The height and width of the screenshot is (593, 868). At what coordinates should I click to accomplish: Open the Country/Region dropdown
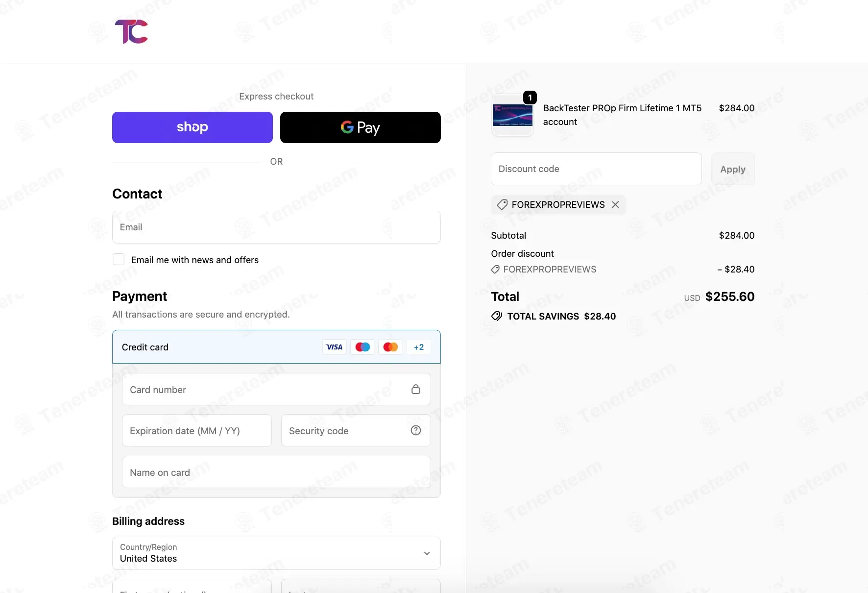(276, 553)
